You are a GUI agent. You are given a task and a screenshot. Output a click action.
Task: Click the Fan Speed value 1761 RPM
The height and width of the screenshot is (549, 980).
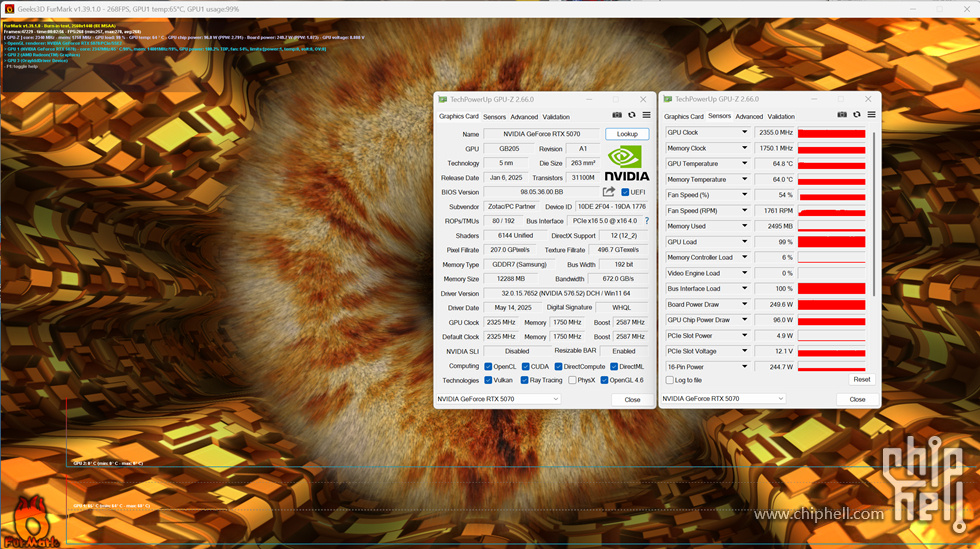[x=775, y=211]
